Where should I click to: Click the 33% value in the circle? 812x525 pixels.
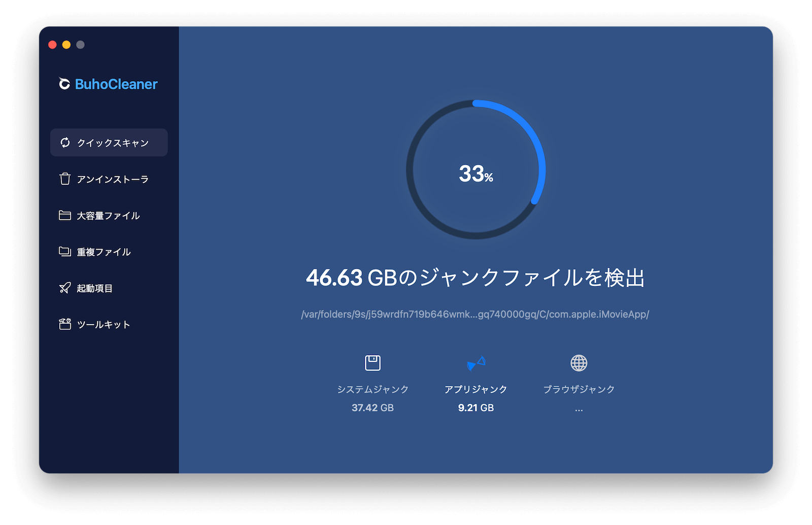click(476, 174)
